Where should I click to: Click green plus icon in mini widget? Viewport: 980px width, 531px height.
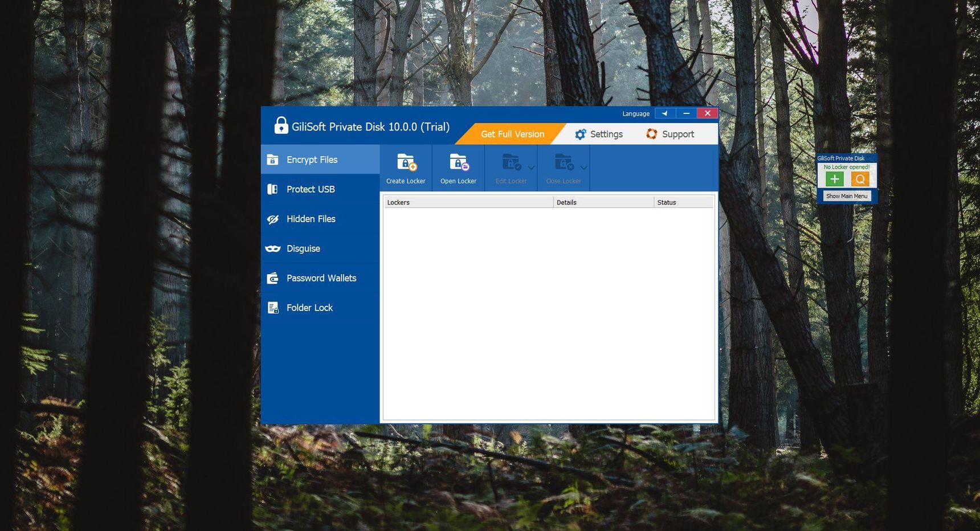click(835, 179)
